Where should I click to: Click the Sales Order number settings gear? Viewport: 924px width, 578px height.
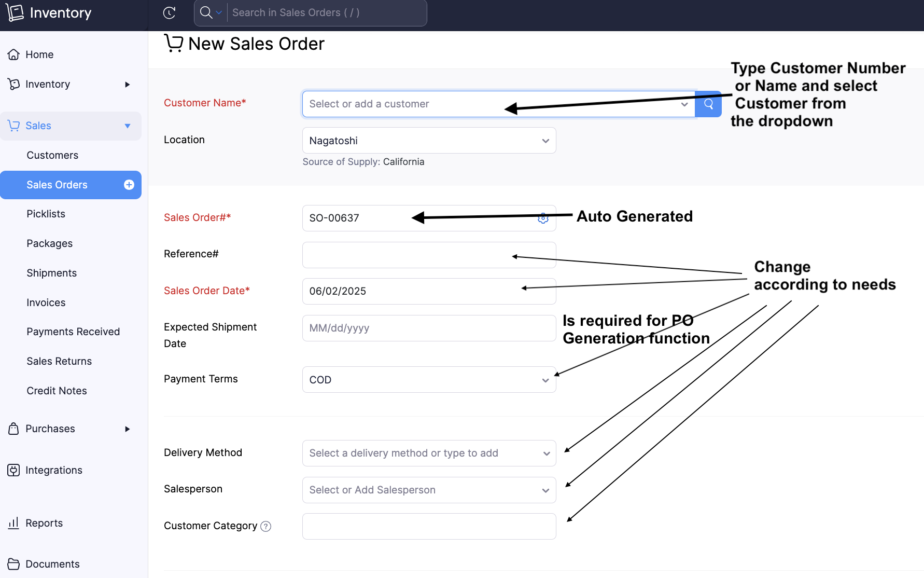(543, 218)
